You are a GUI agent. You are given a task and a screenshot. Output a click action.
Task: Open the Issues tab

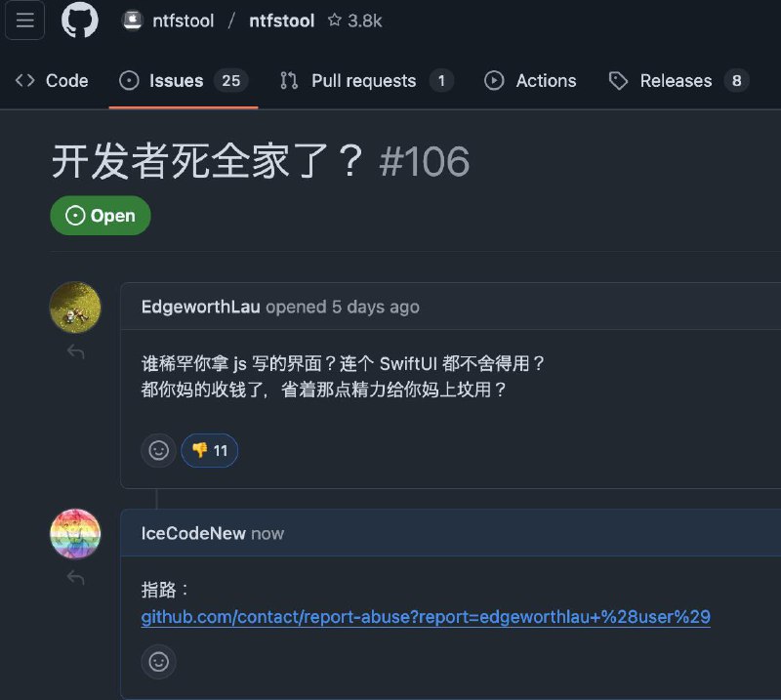(x=184, y=81)
